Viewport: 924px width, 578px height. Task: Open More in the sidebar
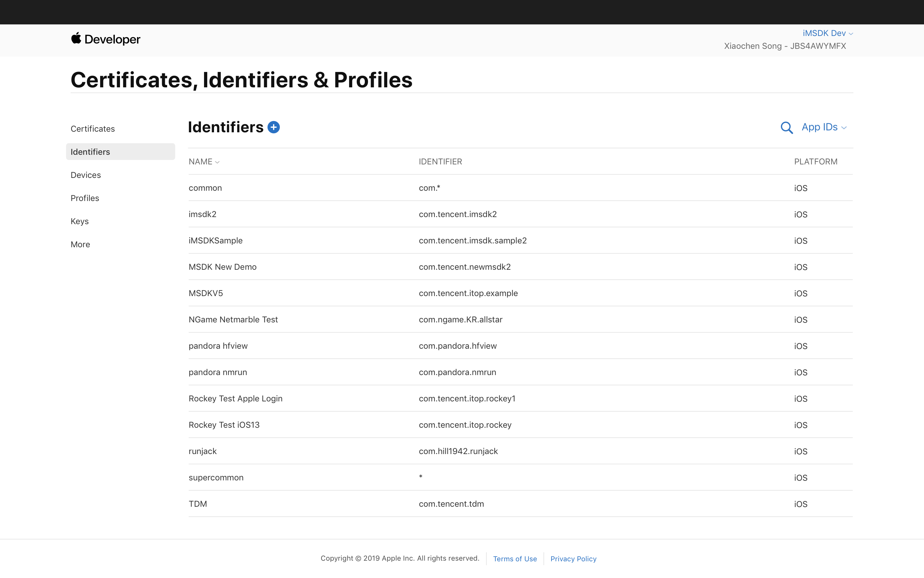tap(81, 244)
